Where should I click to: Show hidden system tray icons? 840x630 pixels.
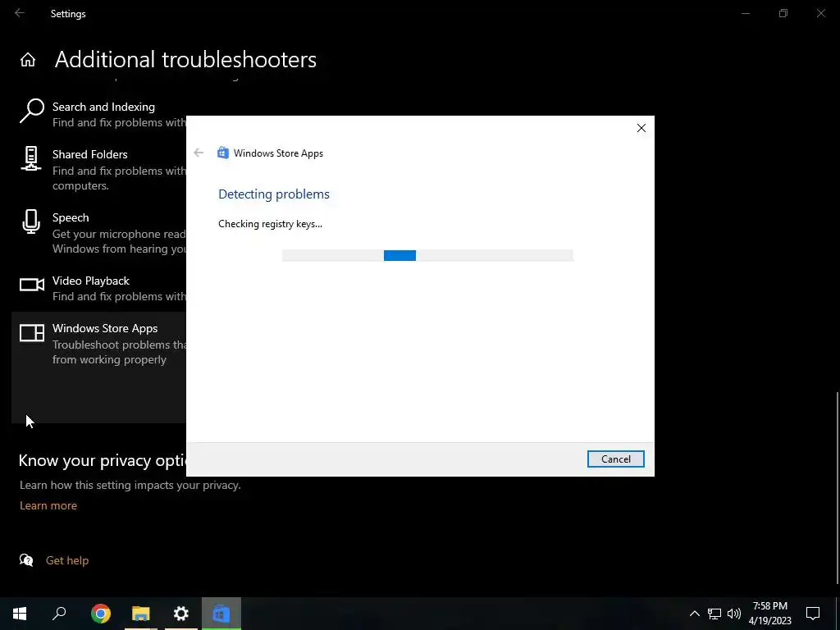point(694,614)
